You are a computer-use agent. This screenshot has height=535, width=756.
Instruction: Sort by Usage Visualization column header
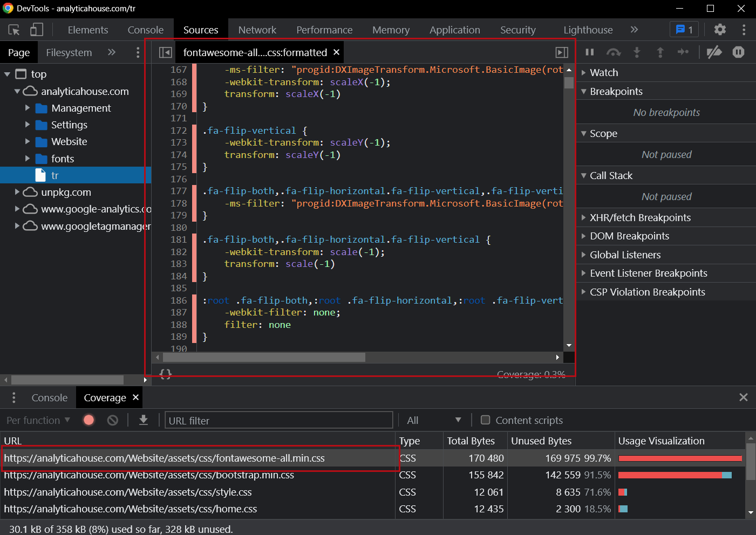tap(680, 441)
